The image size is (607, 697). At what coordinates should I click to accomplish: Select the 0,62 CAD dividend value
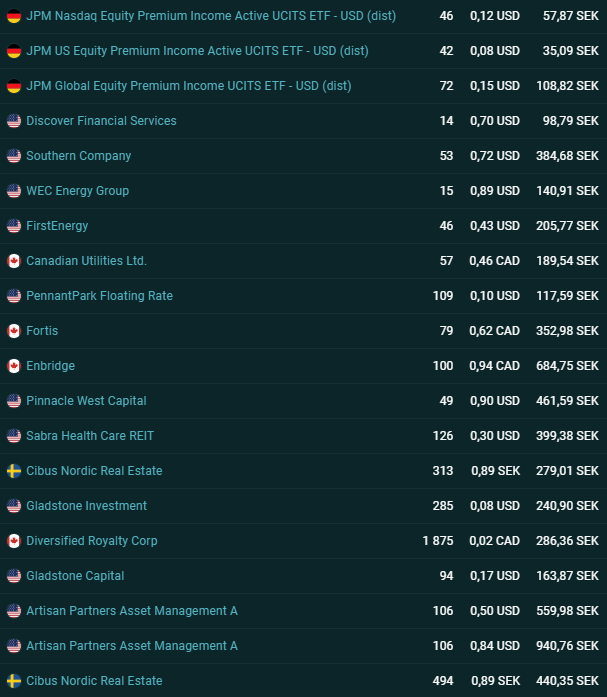coord(495,331)
